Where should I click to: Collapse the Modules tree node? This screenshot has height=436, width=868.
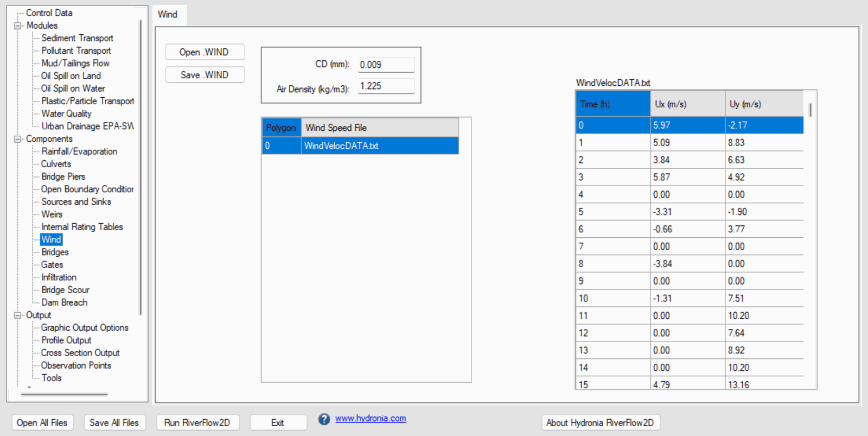18,26
